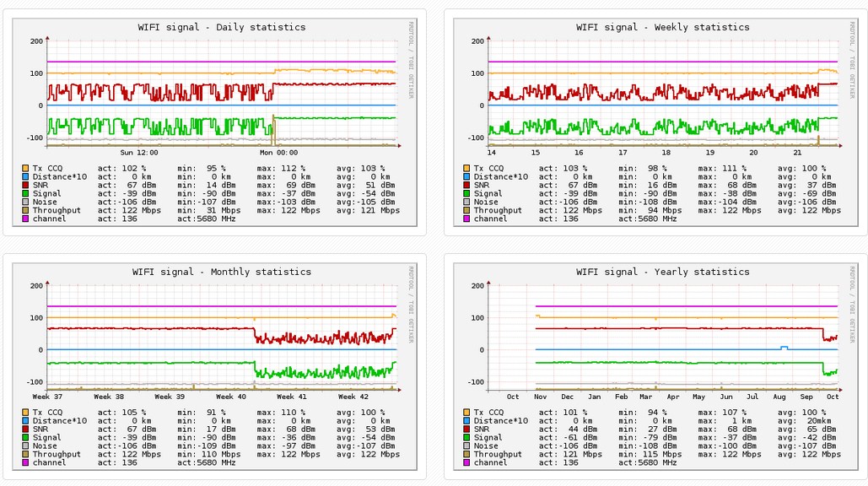Click the "Nov" month label on Yearly graph
The height and width of the screenshot is (486, 868).
click(540, 397)
